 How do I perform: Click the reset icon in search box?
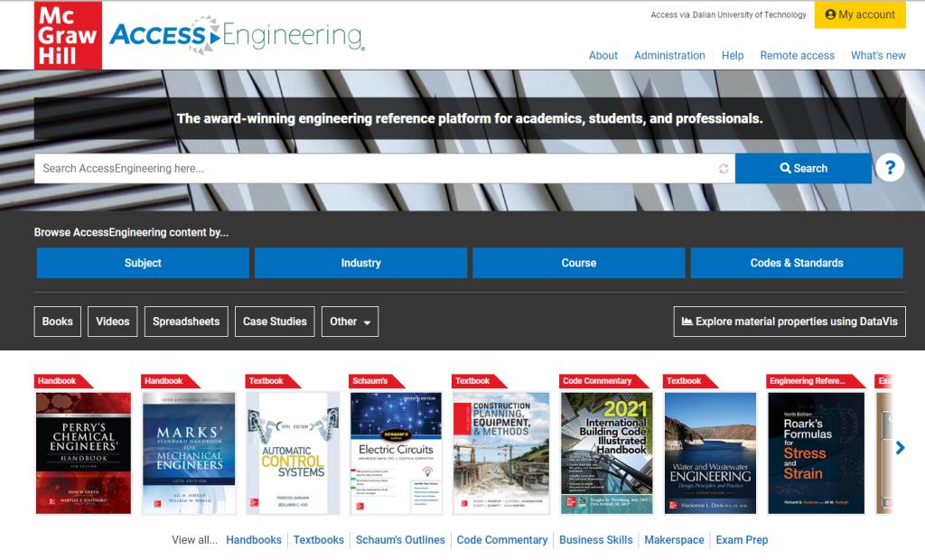(724, 169)
